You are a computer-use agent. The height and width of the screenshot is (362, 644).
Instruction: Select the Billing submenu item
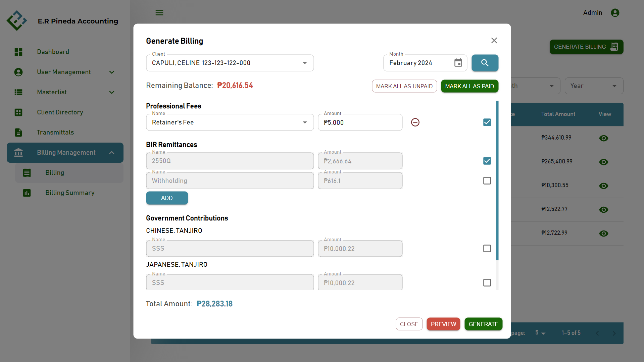click(55, 173)
